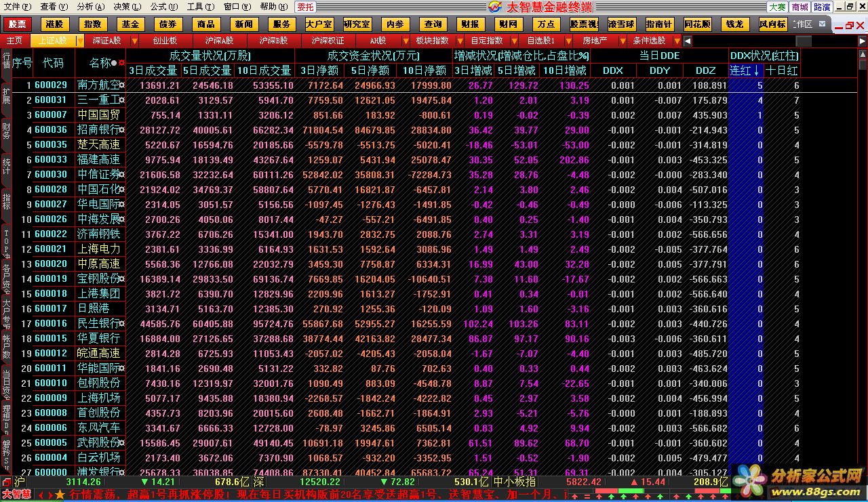Image resolution: width=868 pixels, height=502 pixels.
Task: Expand the 上证A股 tab dropdown arrow
Action: (x=80, y=40)
